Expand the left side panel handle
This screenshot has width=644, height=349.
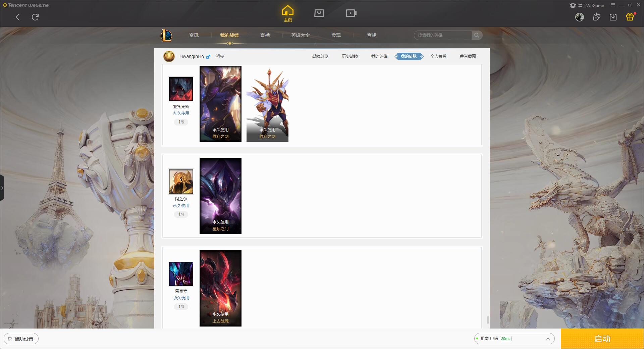2,188
